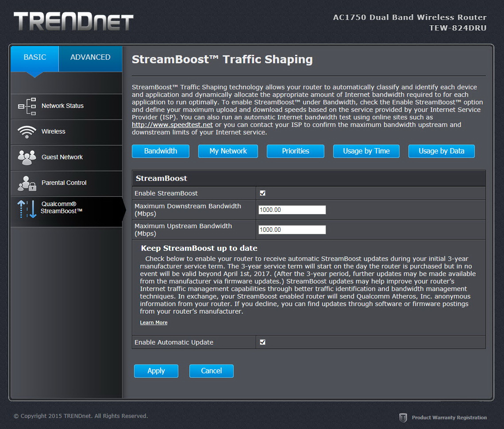
Task: Click the Maximum Upstream Bandwidth (Mbps) label
Action: pyautogui.click(x=183, y=230)
